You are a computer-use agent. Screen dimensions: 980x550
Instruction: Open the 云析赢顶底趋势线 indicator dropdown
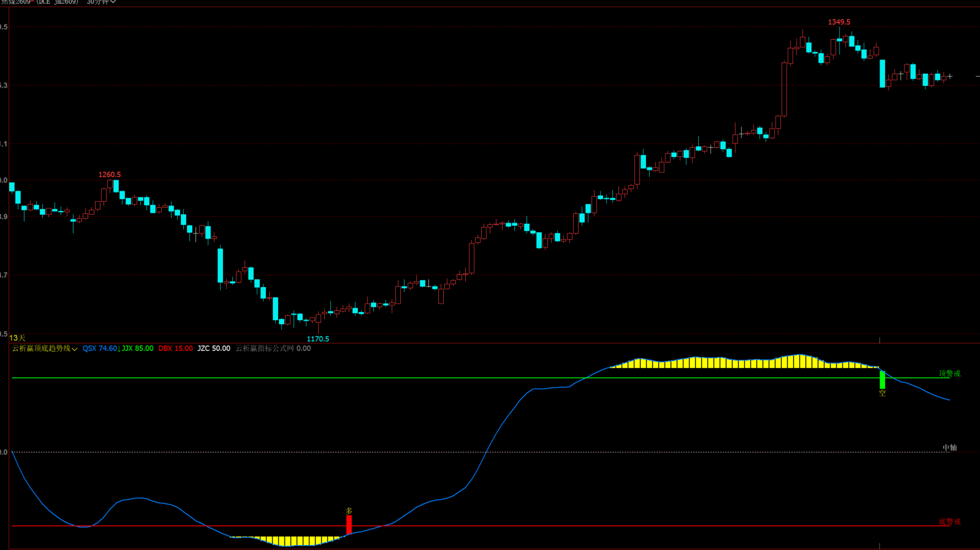[45, 348]
